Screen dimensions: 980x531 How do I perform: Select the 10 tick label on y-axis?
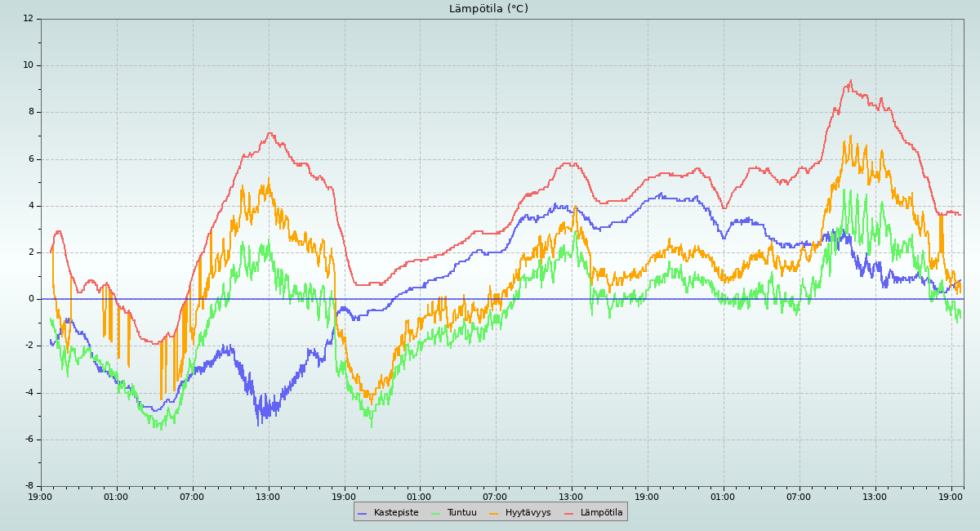[x=29, y=65]
